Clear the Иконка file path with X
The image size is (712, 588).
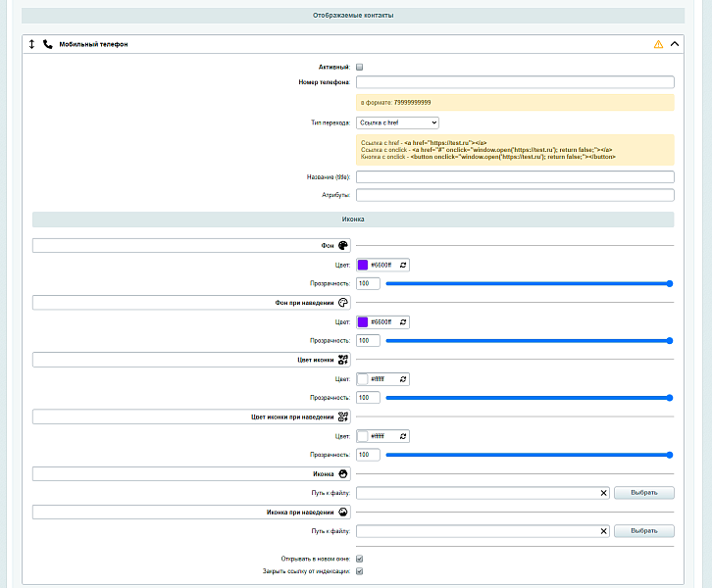coord(603,492)
